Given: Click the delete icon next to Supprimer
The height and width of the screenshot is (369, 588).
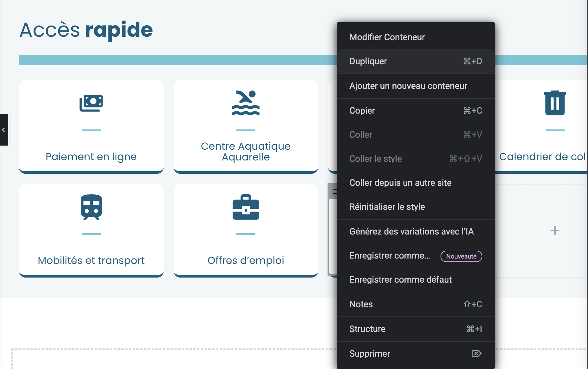Looking at the screenshot, I should (477, 353).
